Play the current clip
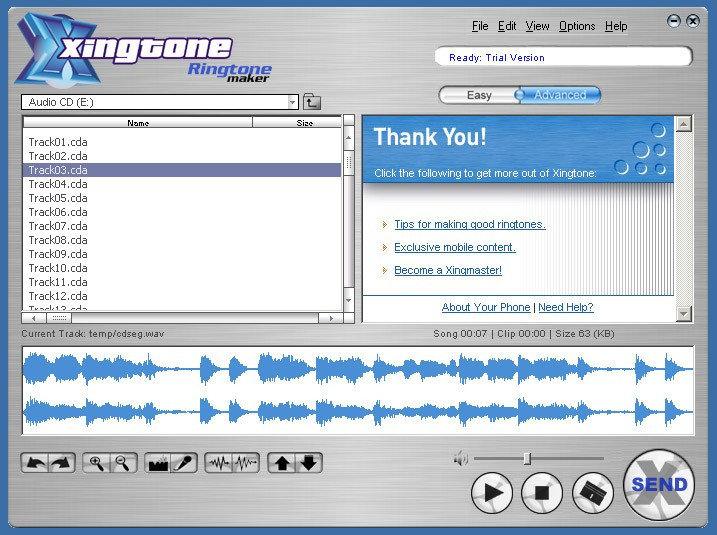The width and height of the screenshot is (717, 535). [x=492, y=493]
